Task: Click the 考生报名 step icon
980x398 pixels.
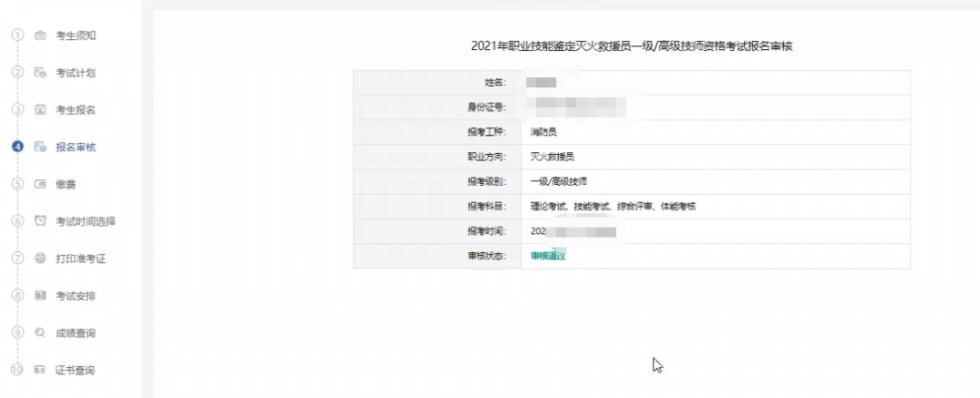Action: coord(40,110)
